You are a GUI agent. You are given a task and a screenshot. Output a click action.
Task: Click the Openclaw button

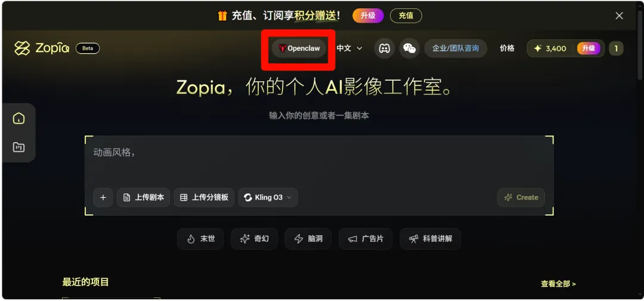coord(299,48)
